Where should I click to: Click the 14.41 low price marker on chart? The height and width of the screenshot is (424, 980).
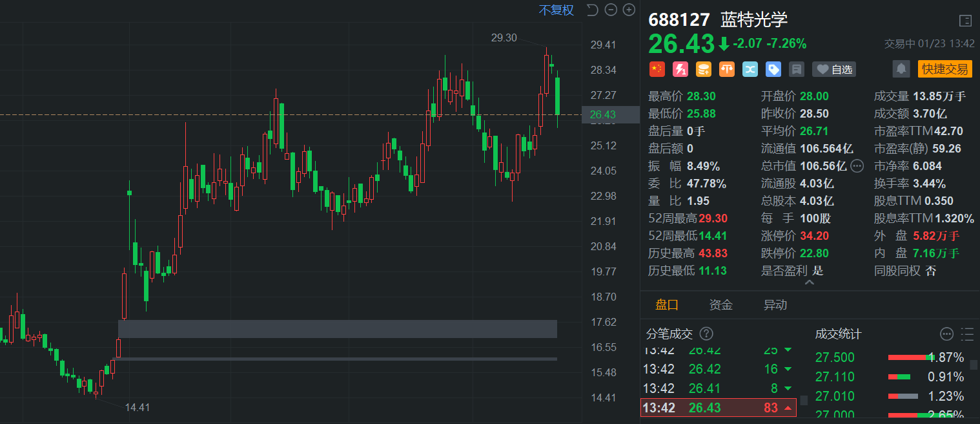tap(137, 407)
